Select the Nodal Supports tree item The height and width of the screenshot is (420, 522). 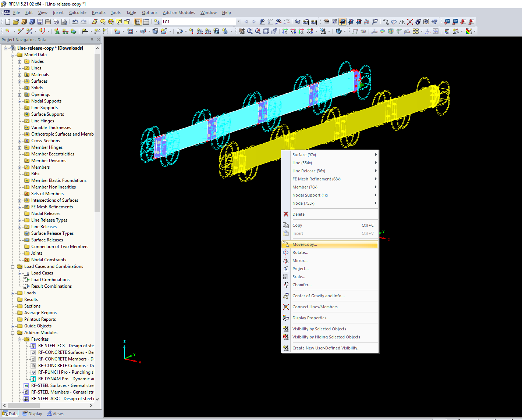pyautogui.click(x=46, y=101)
